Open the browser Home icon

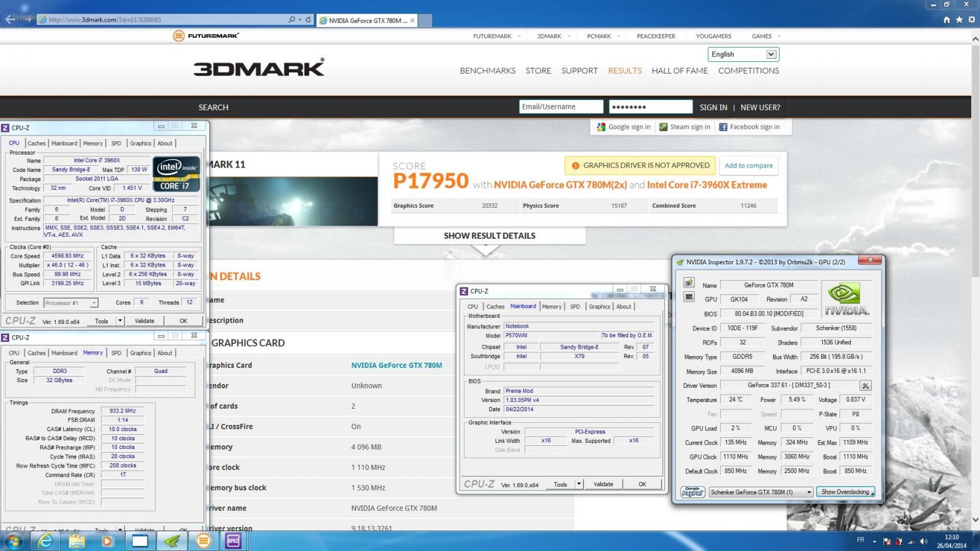tap(946, 20)
